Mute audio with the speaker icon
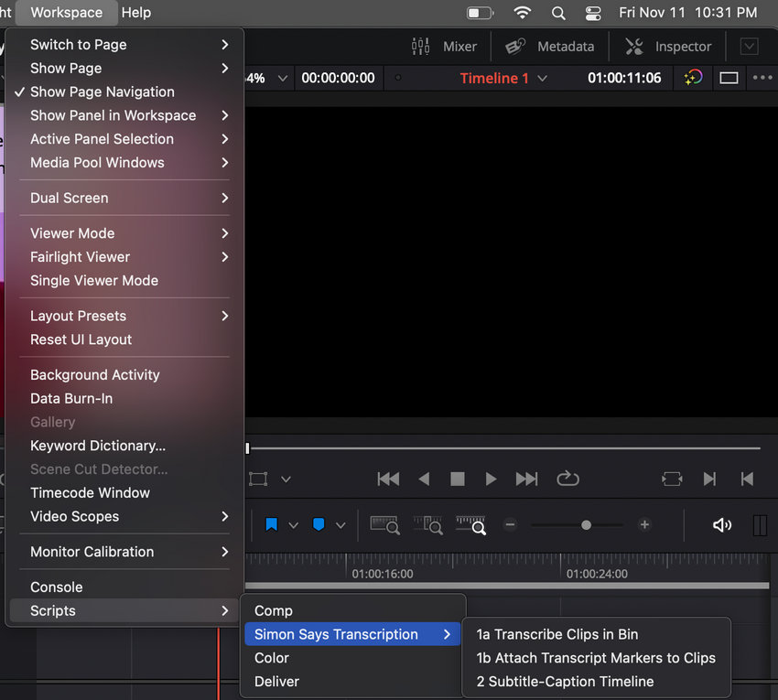Image resolution: width=778 pixels, height=700 pixels. click(722, 525)
